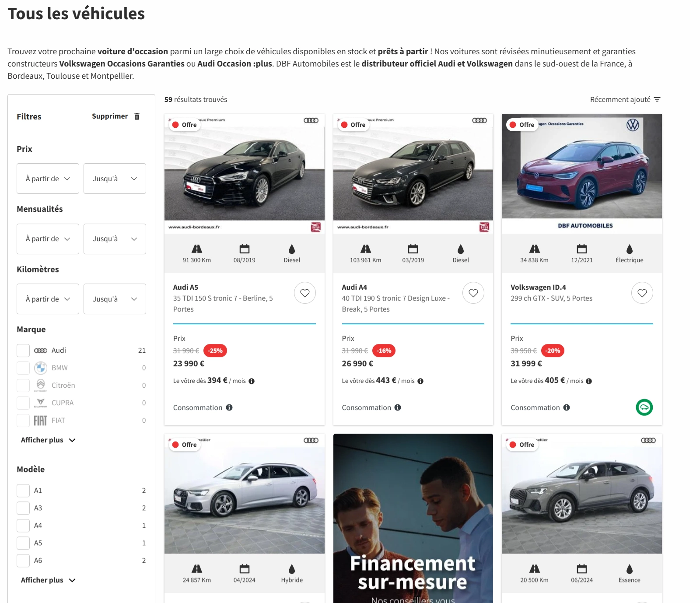Click the fuel drop icon above Électrique
This screenshot has width=700, height=603.
tap(630, 249)
